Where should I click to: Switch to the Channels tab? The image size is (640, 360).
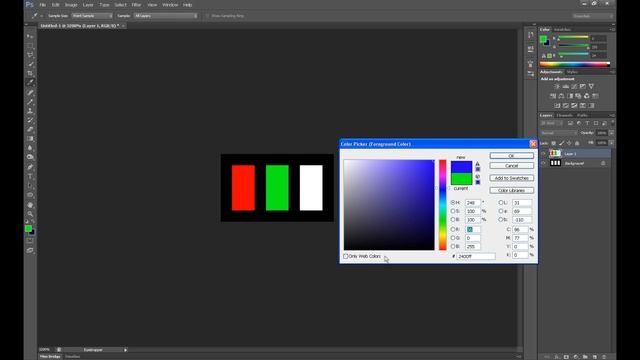[565, 116]
